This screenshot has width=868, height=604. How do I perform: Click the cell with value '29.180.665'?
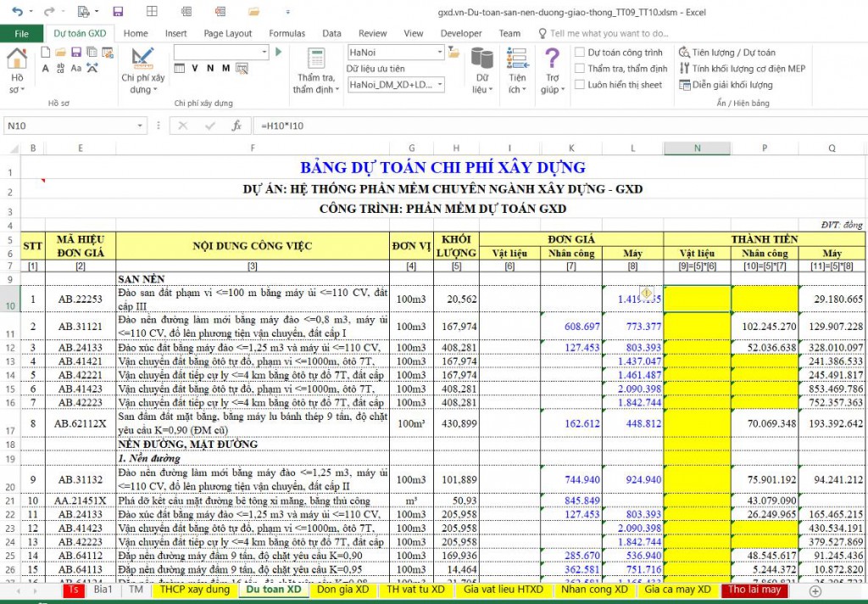tap(832, 299)
